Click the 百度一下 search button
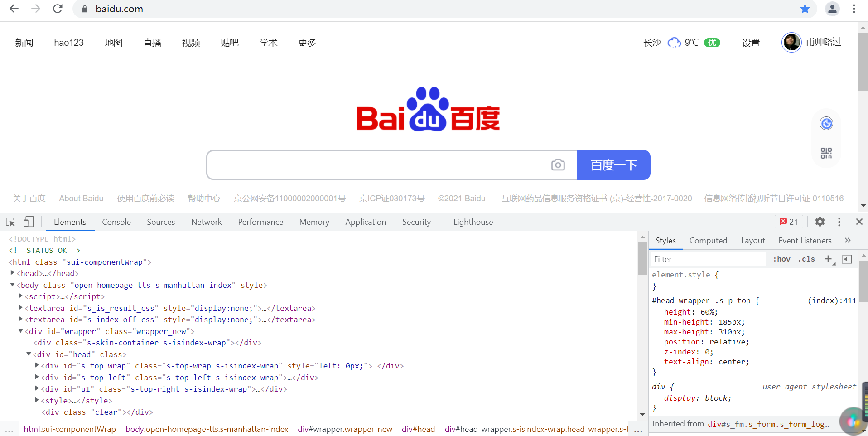 (x=614, y=165)
